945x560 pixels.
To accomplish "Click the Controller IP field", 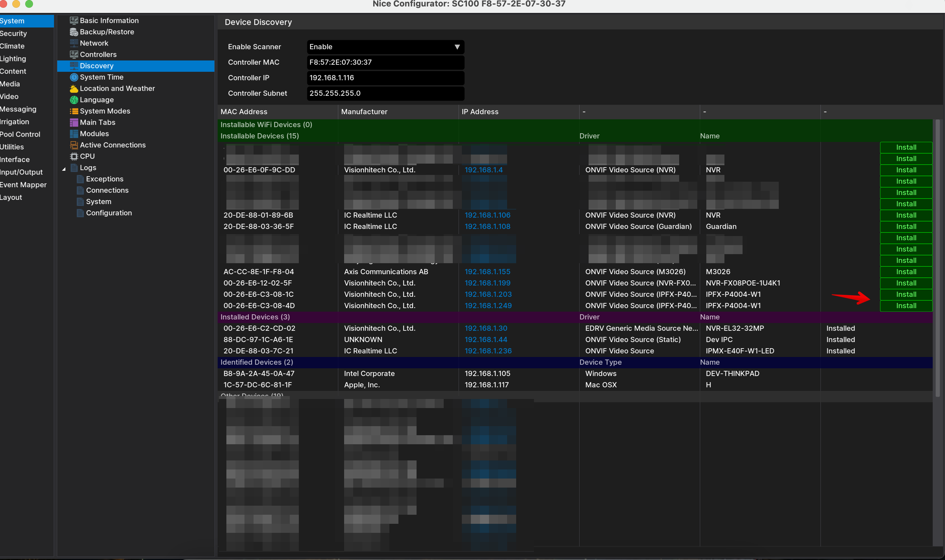I will [385, 78].
